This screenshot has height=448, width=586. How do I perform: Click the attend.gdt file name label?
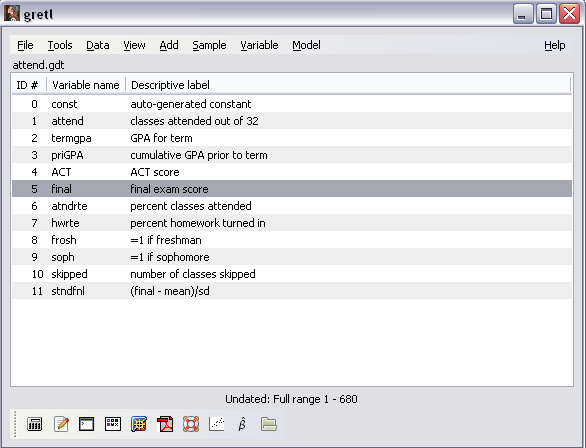coord(38,65)
